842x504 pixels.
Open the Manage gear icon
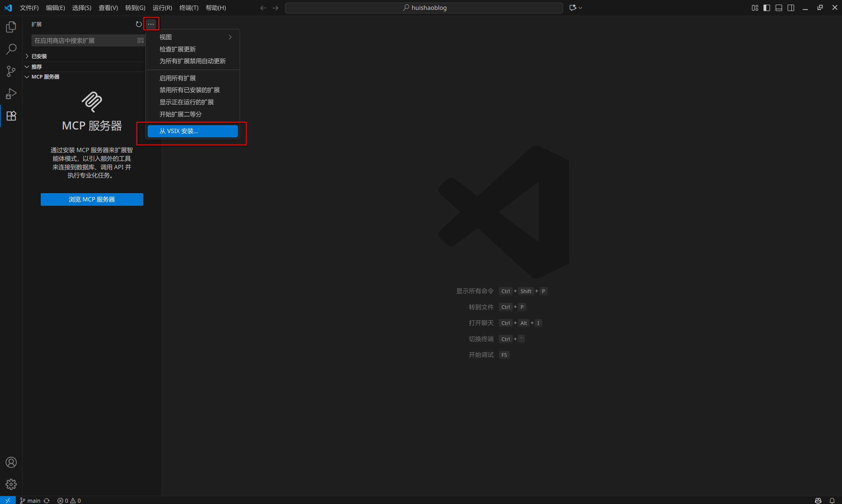(x=11, y=484)
